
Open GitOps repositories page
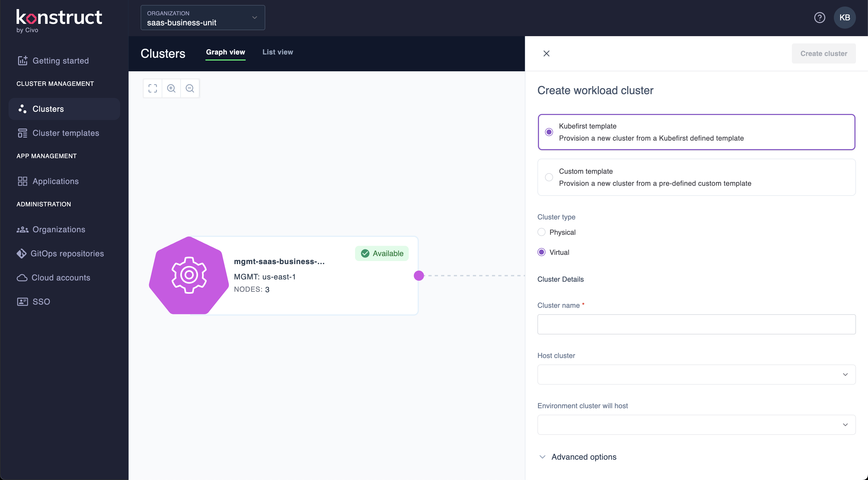[x=67, y=253]
